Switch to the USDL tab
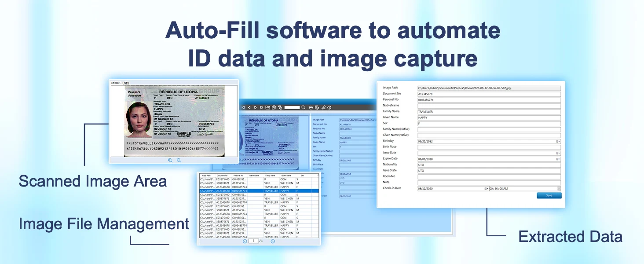Image resolution: width=644 pixels, height=264 pixels. pyautogui.click(x=126, y=83)
